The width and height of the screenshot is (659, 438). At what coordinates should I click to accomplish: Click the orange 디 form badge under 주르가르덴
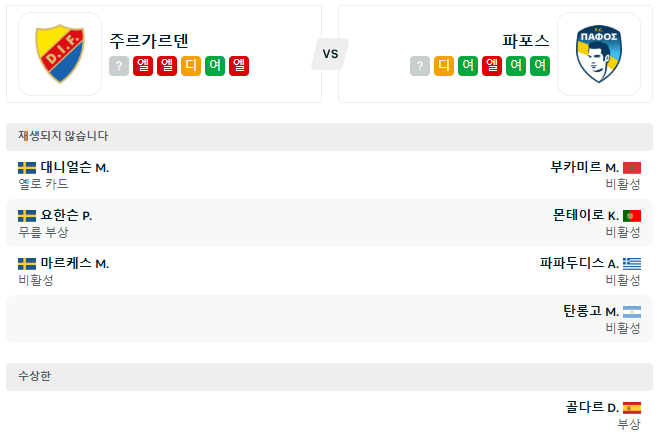pos(191,66)
